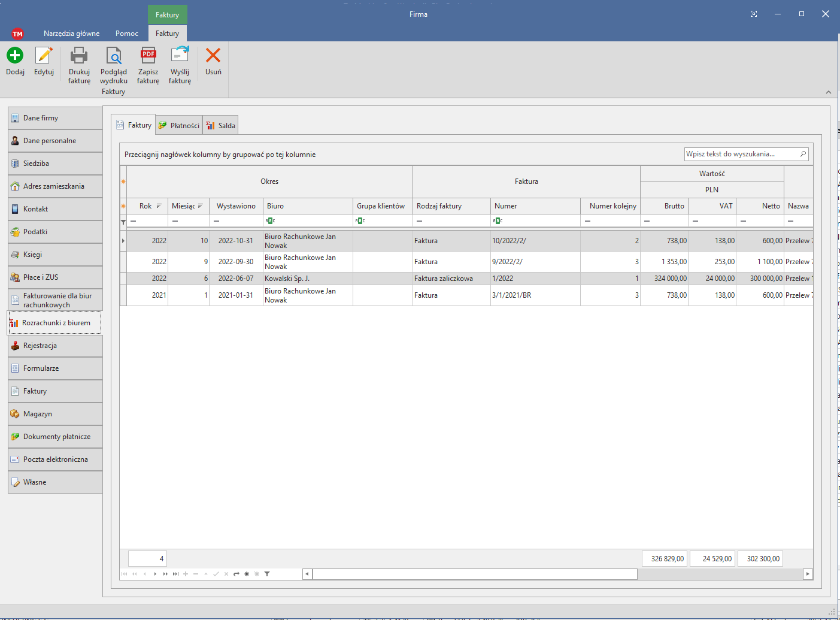Print invoice with Drukuj fakturę
The image size is (840, 620).
pos(79,56)
